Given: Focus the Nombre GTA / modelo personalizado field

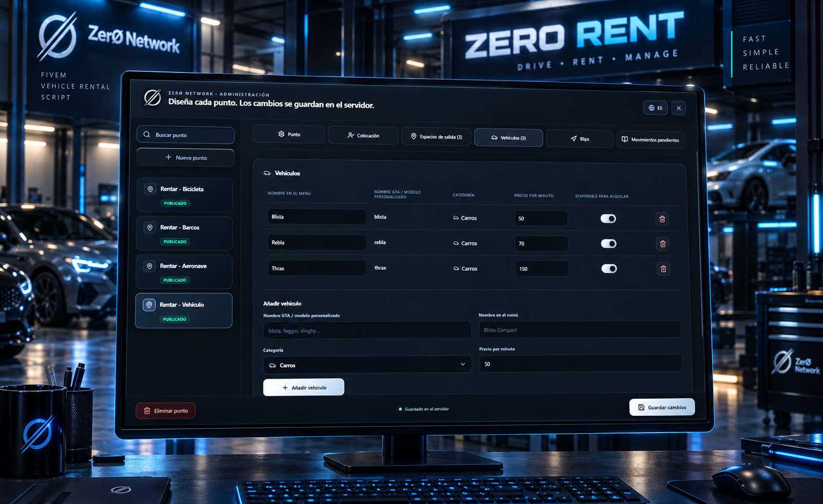Looking at the screenshot, I should pos(367,331).
